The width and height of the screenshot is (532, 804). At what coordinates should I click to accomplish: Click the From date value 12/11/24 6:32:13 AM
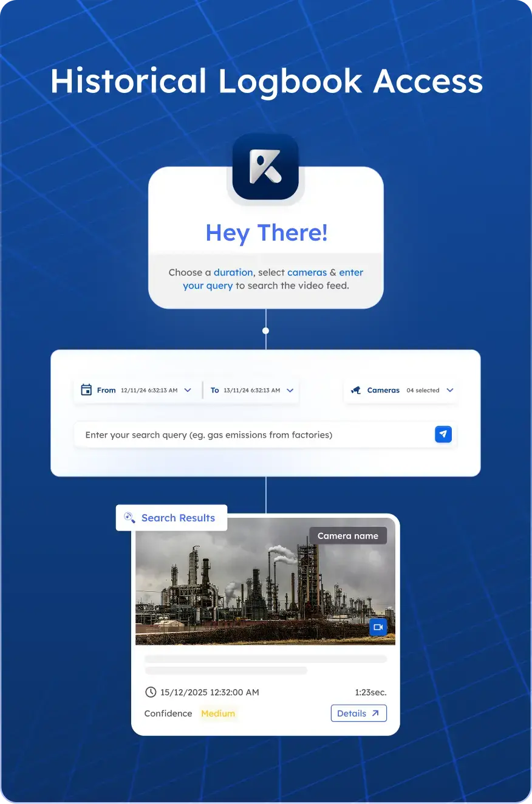149,390
